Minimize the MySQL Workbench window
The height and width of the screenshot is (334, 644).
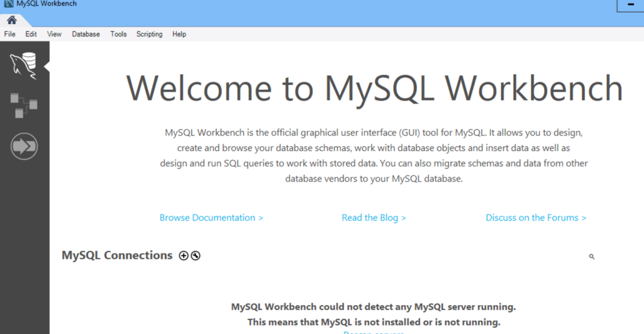(x=630, y=5)
